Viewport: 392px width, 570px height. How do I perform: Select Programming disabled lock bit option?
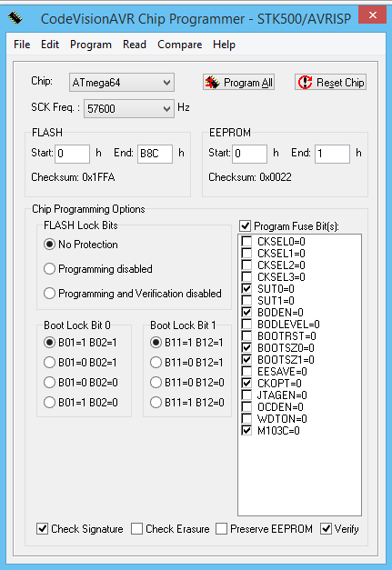point(49,269)
